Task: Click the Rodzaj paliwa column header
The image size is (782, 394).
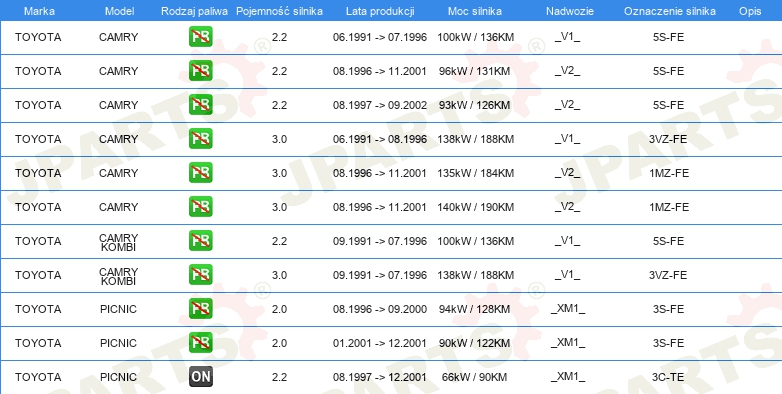Action: [x=195, y=11]
